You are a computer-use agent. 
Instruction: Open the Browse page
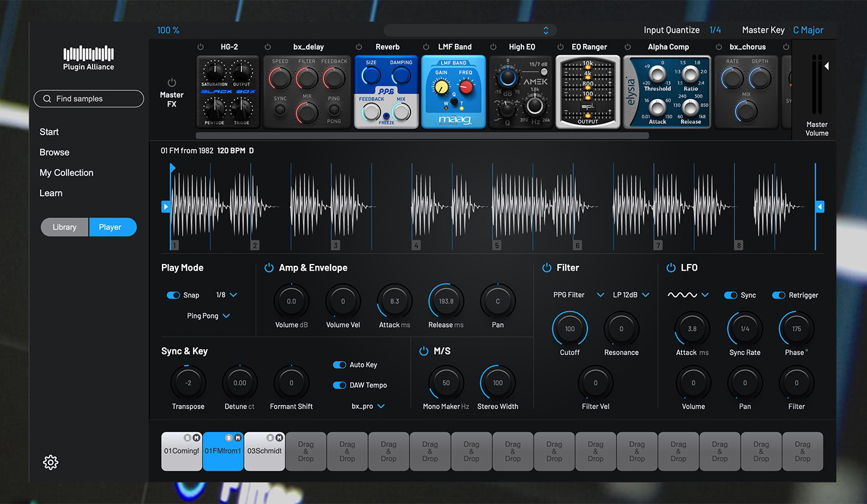tap(55, 152)
